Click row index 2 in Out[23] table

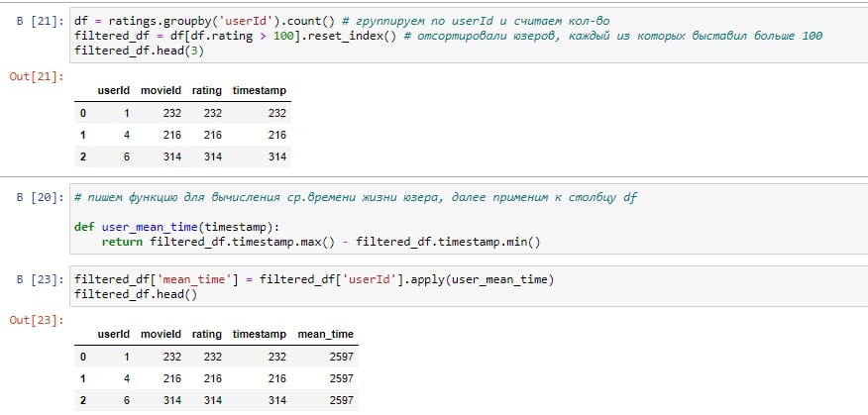pos(83,400)
